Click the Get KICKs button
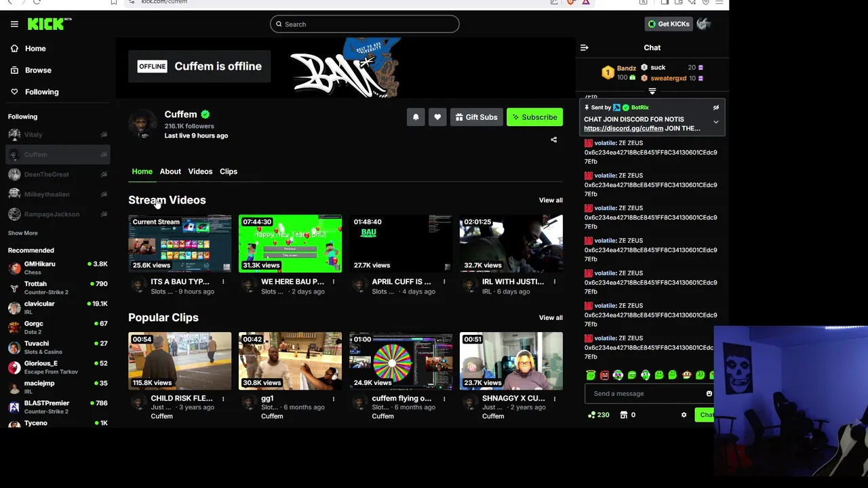The height and width of the screenshot is (488, 868). tap(669, 24)
